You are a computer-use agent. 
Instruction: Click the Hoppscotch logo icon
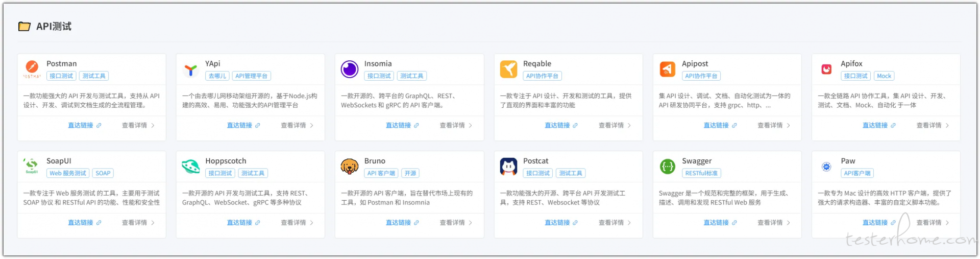pyautogui.click(x=190, y=166)
